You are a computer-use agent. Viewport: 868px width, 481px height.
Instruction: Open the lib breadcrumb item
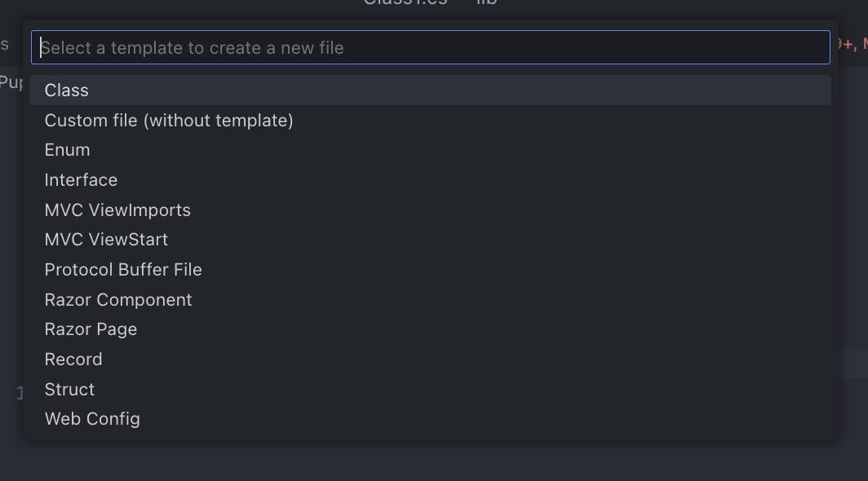pyautogui.click(x=486, y=2)
